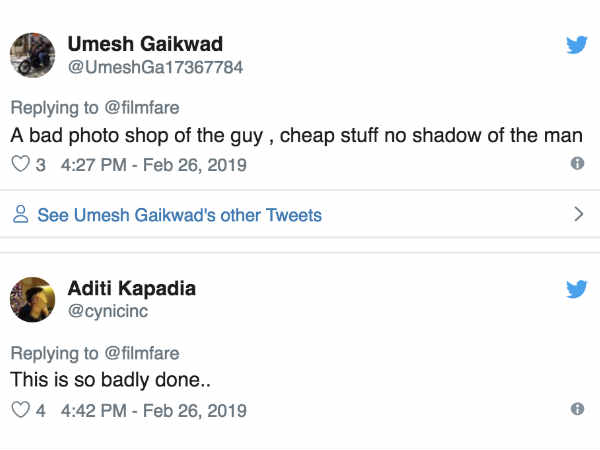The height and width of the screenshot is (450, 600).
Task: Open Umesh Gaikwad's profile avatar
Action: [34, 53]
